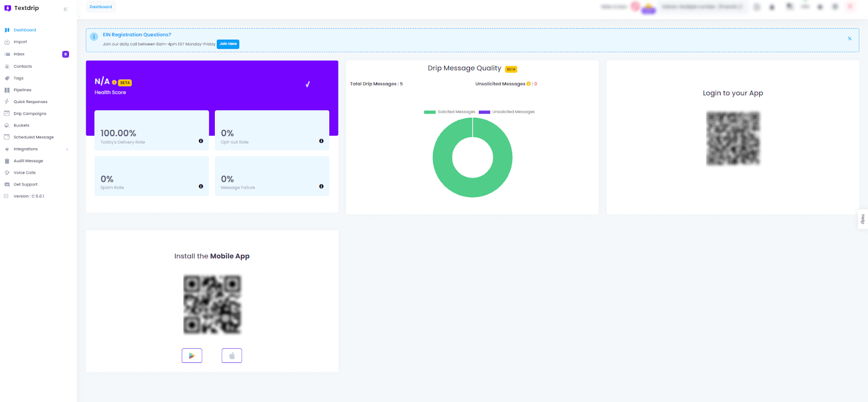Toggle Solicited Messages legend in the chart
This screenshot has height=402, width=868.
coord(449,112)
